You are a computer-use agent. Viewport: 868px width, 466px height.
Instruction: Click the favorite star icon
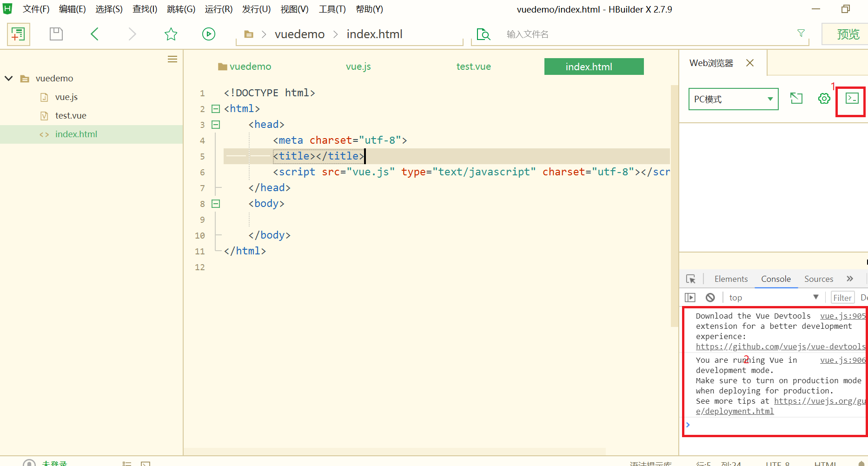click(x=171, y=34)
